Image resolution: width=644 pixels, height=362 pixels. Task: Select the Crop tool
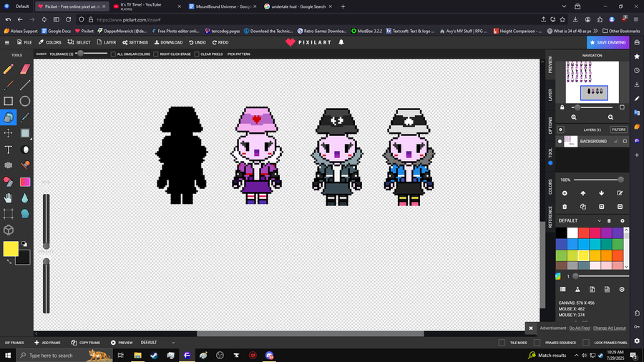click(8, 214)
